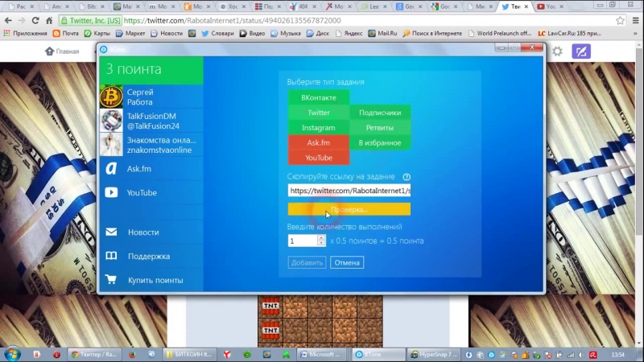Go forward in browser
This screenshot has height=362, width=644.
tap(22, 21)
